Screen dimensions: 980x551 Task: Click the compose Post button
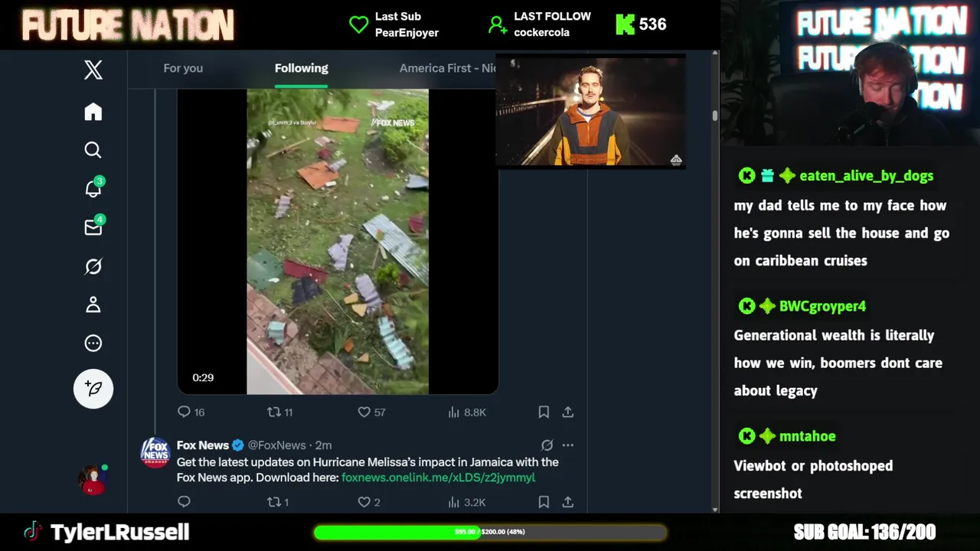93,389
